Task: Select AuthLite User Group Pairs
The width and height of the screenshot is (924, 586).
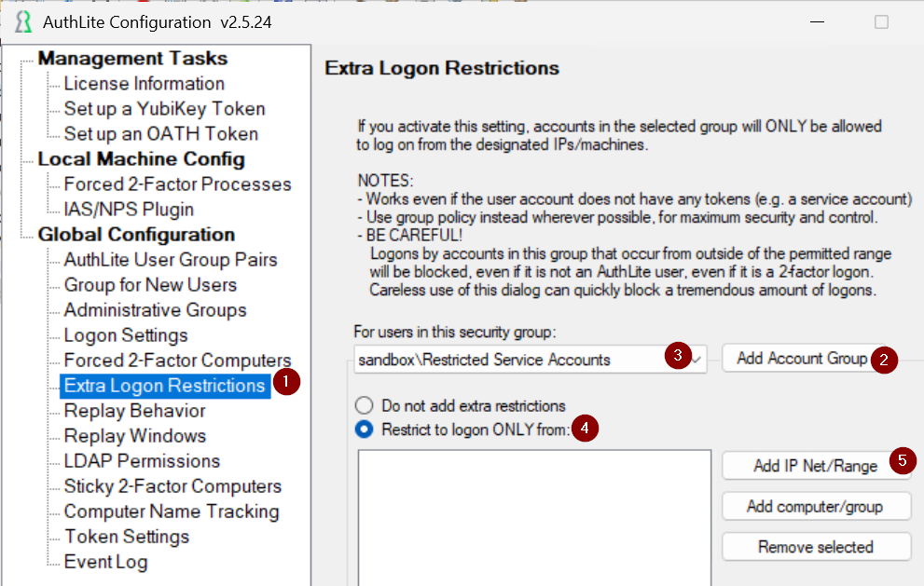Action: coord(171,260)
